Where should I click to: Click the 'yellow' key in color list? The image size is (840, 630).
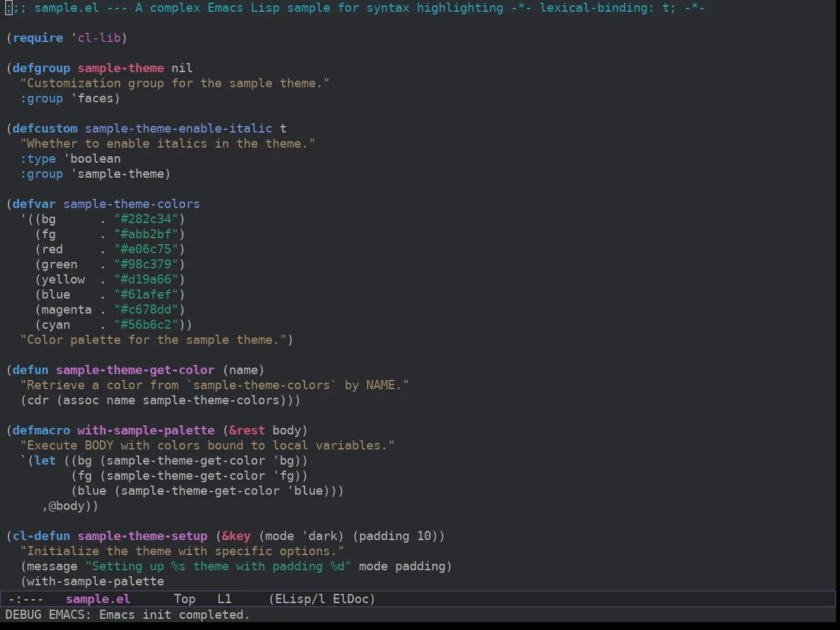tap(63, 280)
